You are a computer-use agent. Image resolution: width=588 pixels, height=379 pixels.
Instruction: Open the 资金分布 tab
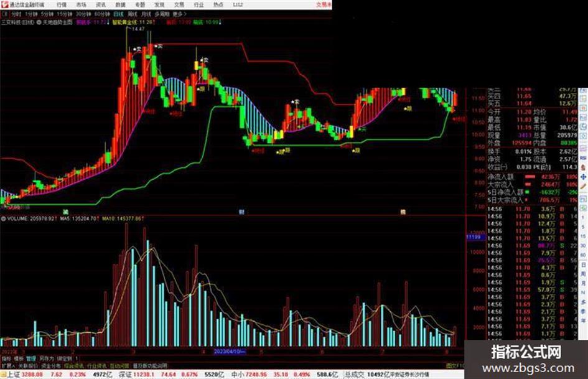click(50, 366)
